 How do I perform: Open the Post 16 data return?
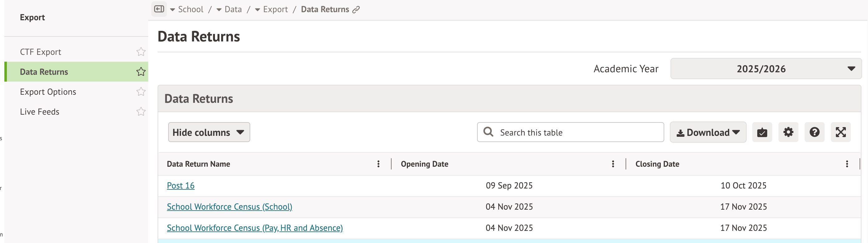181,185
